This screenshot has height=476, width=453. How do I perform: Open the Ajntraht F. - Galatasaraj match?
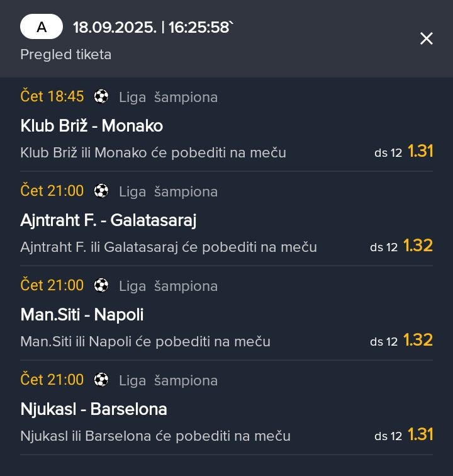(x=109, y=220)
